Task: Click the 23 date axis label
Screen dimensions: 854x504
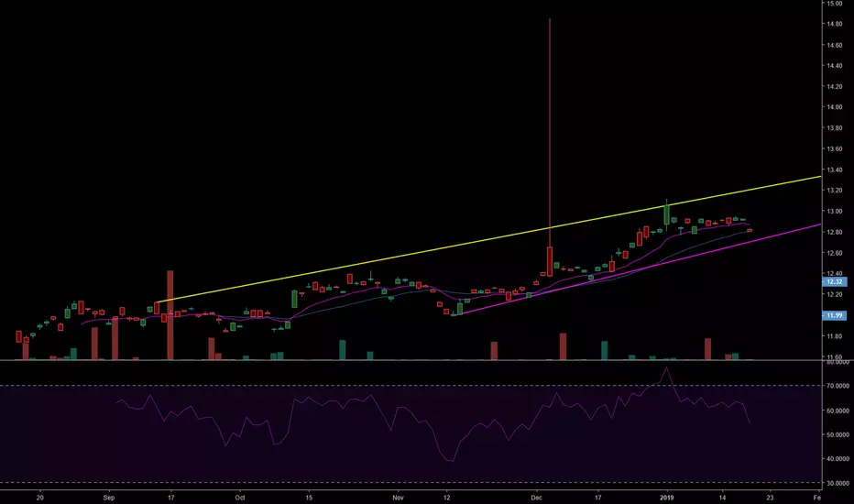Action: [770, 498]
